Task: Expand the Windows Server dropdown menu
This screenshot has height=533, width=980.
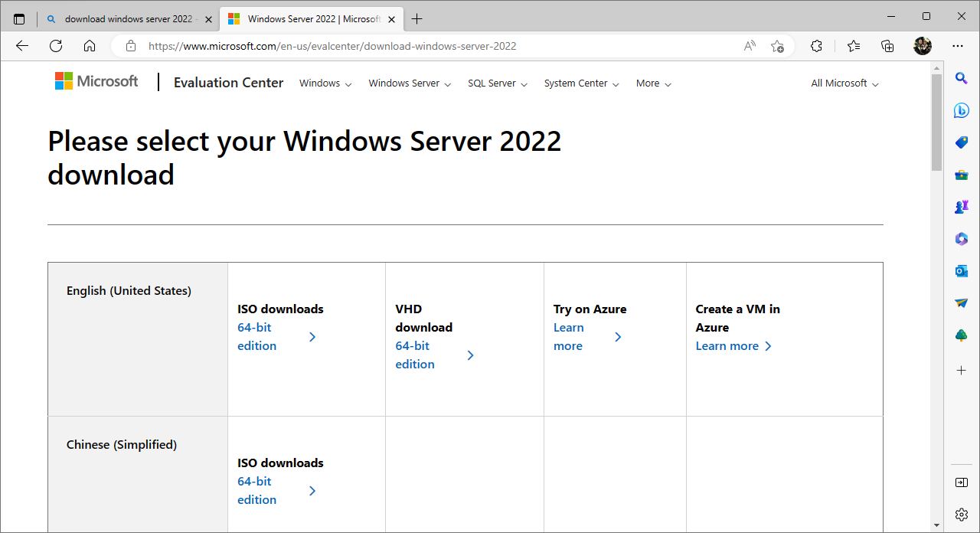Action: (410, 83)
